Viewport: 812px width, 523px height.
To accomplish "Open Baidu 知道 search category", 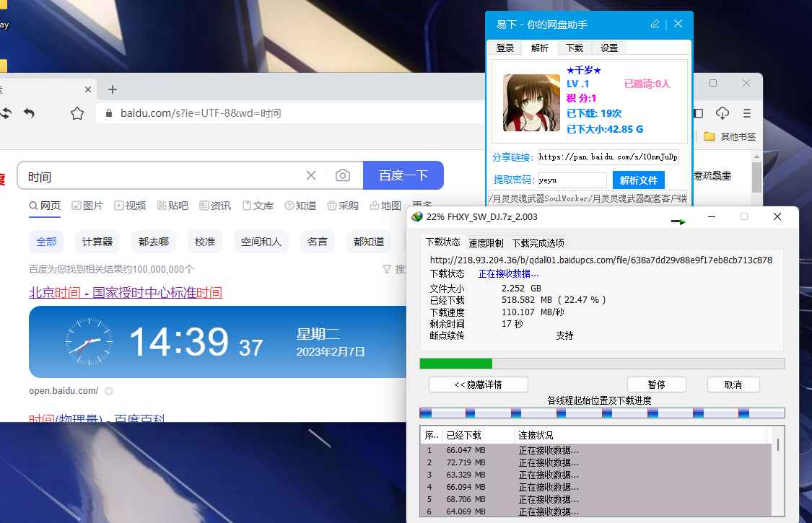I will click(300, 206).
